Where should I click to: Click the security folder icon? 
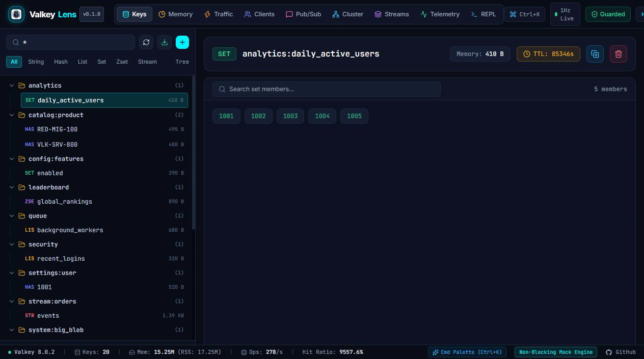pos(22,244)
